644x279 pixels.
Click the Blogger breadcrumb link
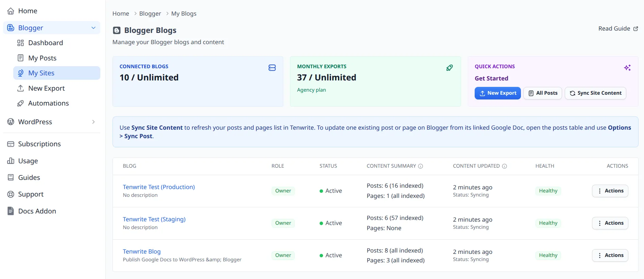(150, 14)
